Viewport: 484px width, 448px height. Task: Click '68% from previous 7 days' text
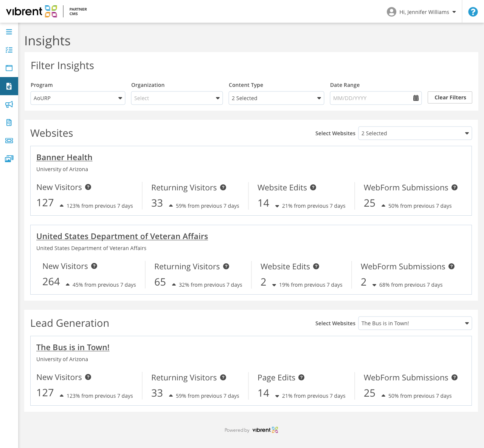pos(411,285)
